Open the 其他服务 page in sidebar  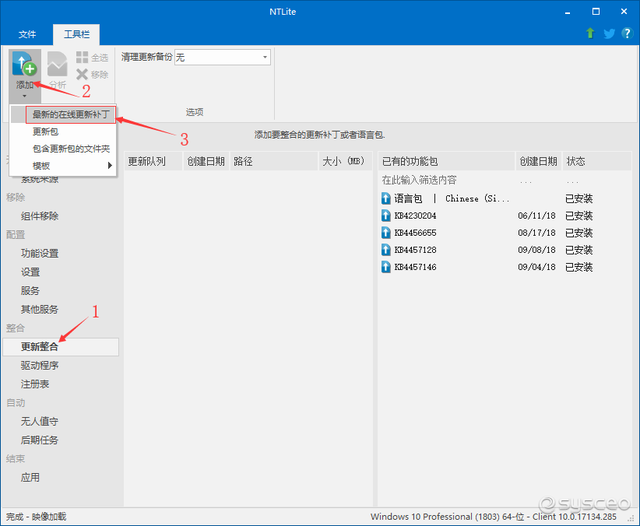pos(40,309)
